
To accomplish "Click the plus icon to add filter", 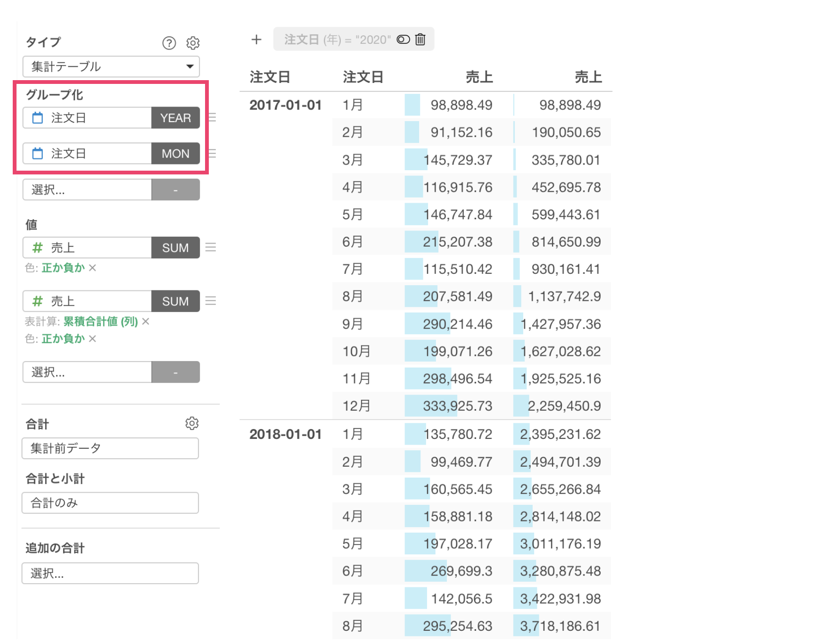I will click(256, 40).
